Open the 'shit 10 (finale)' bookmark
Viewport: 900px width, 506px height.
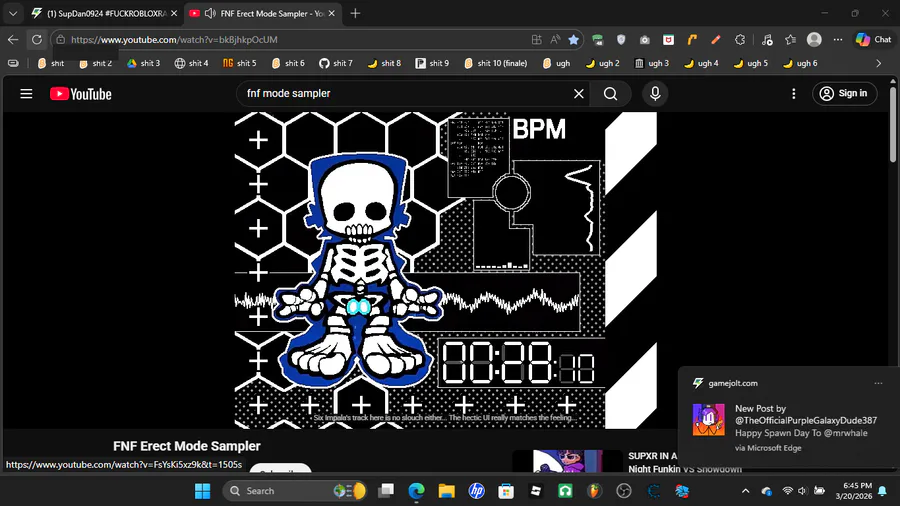[495, 63]
